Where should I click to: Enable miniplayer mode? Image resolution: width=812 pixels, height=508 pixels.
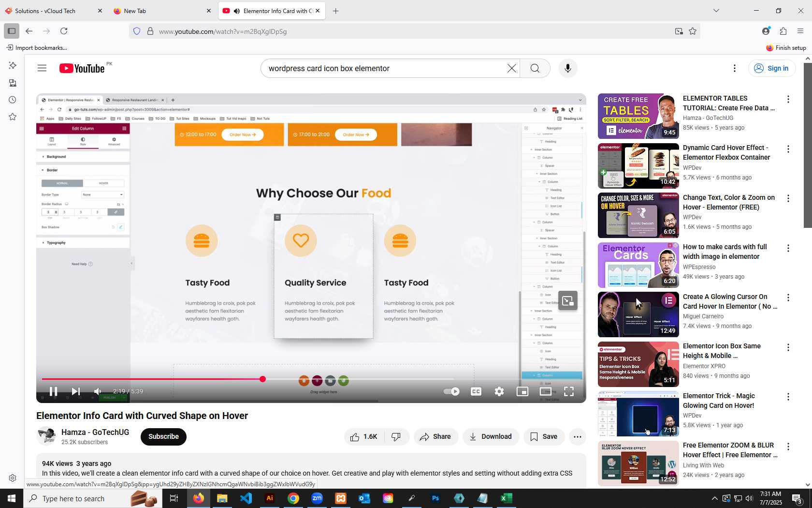[522, 391]
